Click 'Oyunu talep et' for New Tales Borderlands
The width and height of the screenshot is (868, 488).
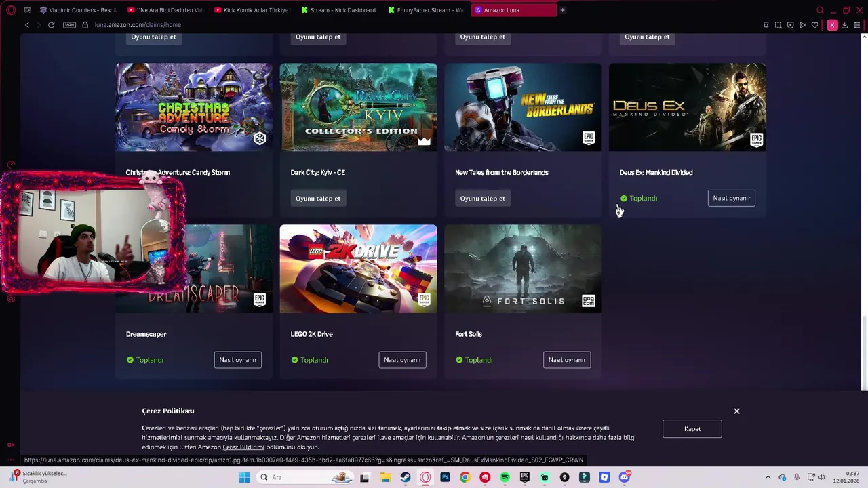tap(482, 199)
